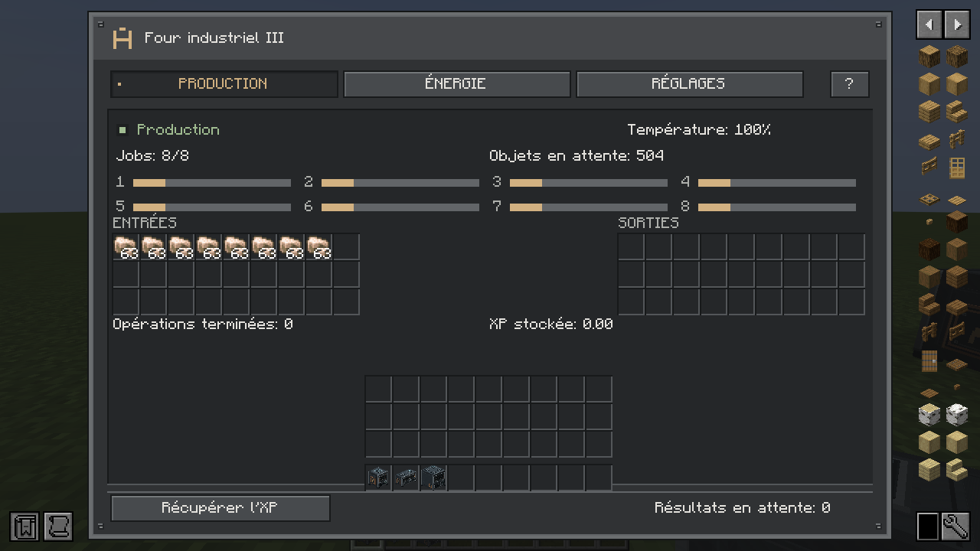This screenshot has width=980, height=551.
Task: Click the first empty Sorties output slot
Action: pos(631,247)
